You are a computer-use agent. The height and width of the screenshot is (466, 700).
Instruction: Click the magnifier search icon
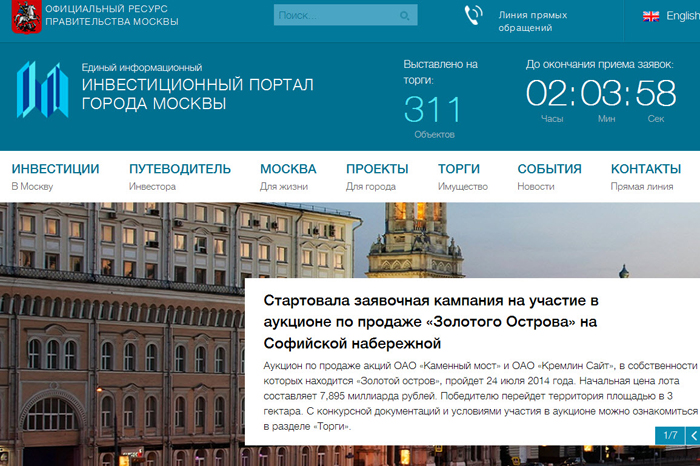404,16
